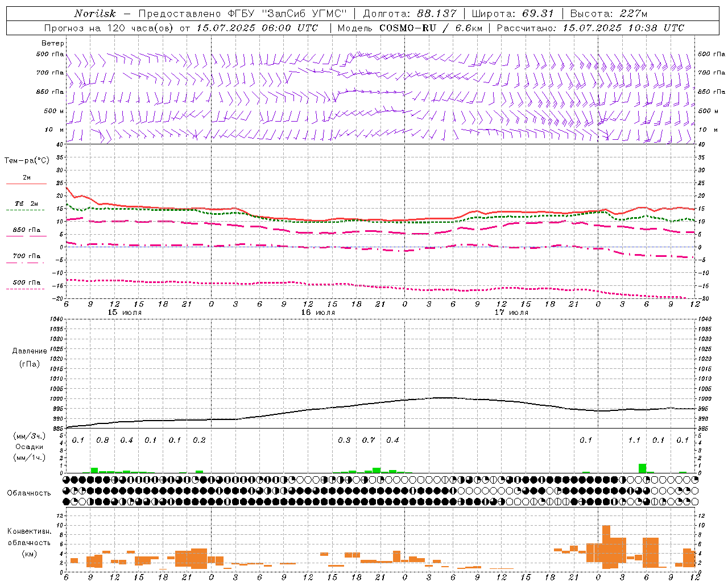Click the 10 м wind level label on left

55,130
